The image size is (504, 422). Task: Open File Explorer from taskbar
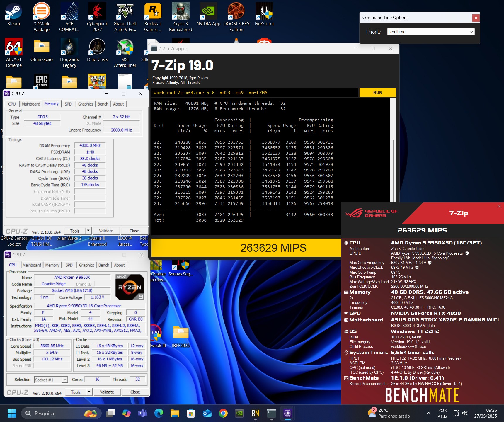click(175, 413)
